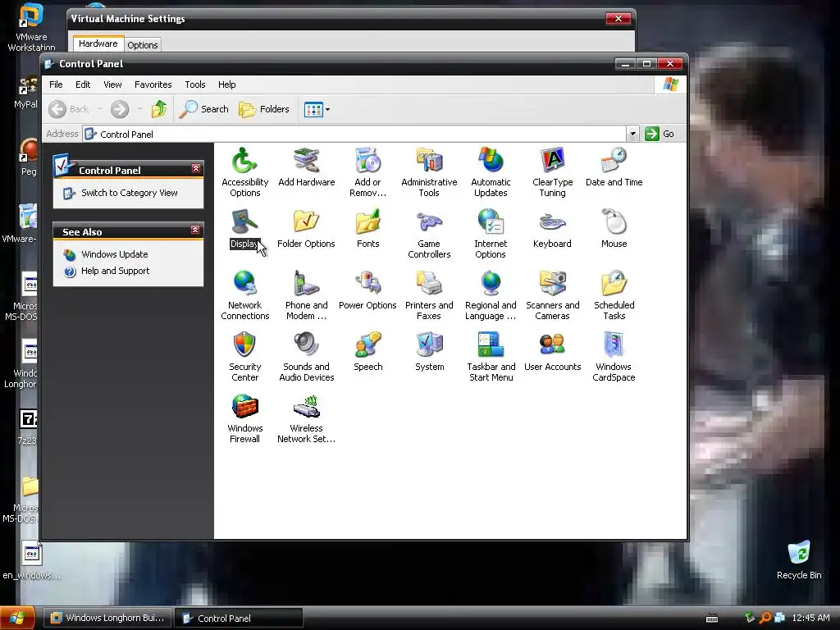Click the Up folder toolbar button
Screen dimensions: 840x630
click(159, 109)
